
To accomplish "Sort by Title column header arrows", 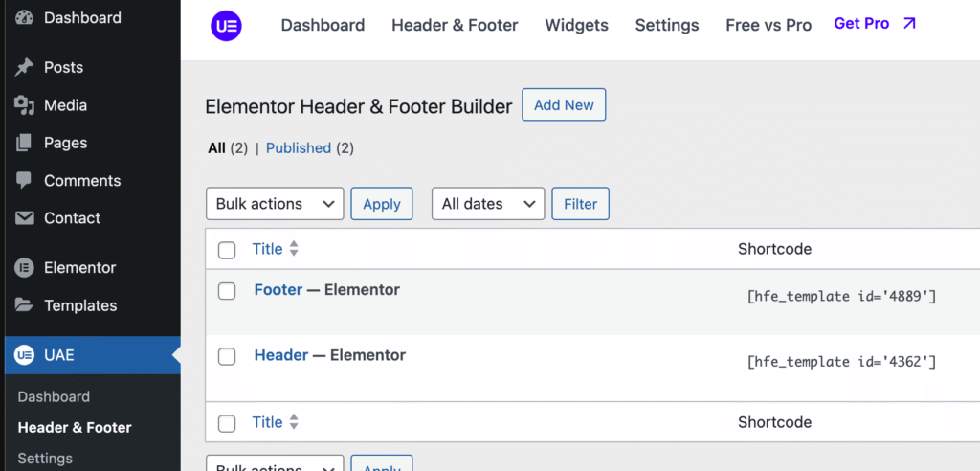I will pyautogui.click(x=294, y=249).
